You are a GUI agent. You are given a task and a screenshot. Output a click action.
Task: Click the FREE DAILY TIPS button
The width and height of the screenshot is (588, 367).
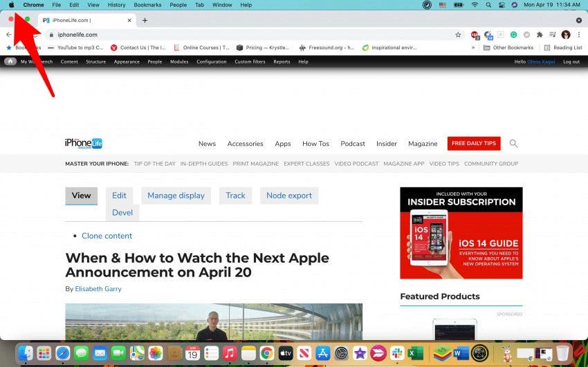474,143
